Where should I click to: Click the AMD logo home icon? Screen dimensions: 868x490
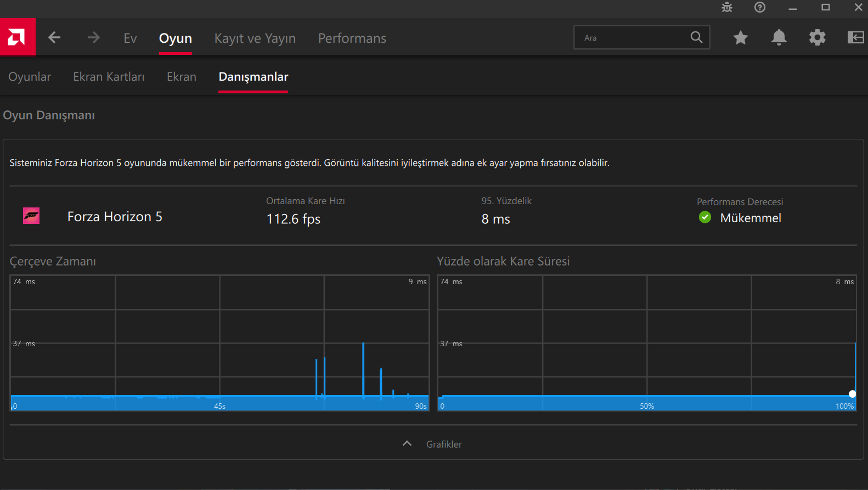click(17, 37)
